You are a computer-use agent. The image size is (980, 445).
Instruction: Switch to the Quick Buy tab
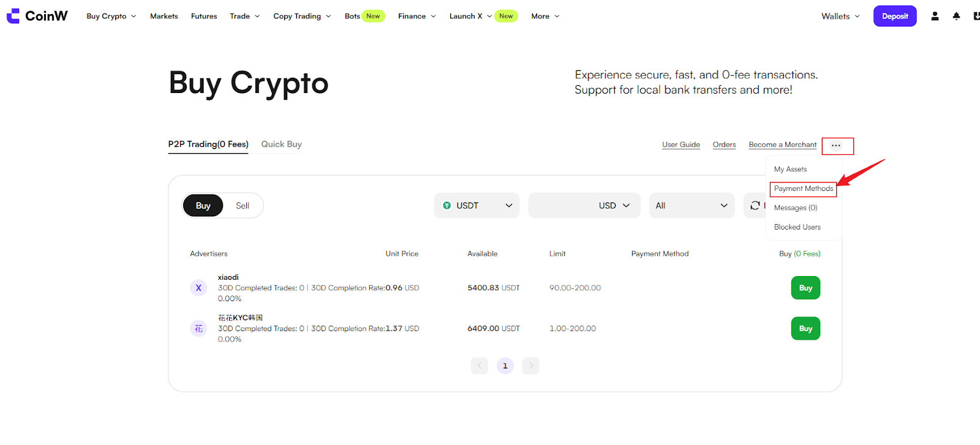pyautogui.click(x=281, y=144)
